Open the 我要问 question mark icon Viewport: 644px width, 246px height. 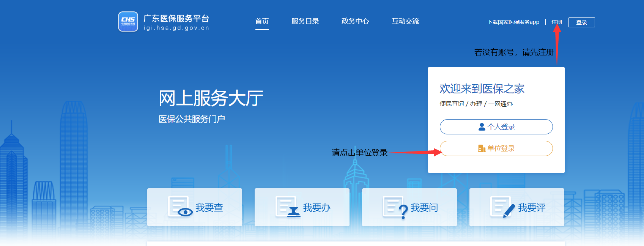[395, 207]
